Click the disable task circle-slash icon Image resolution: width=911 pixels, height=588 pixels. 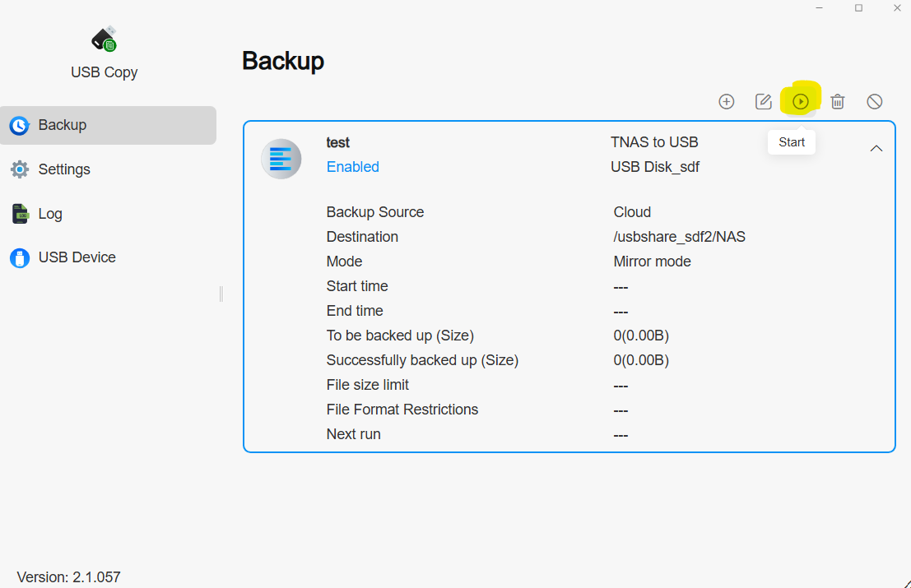point(875,101)
